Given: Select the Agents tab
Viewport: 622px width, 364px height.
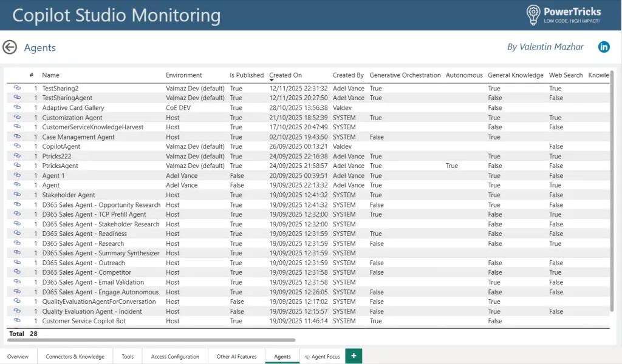Looking at the screenshot, I should coord(282,357).
